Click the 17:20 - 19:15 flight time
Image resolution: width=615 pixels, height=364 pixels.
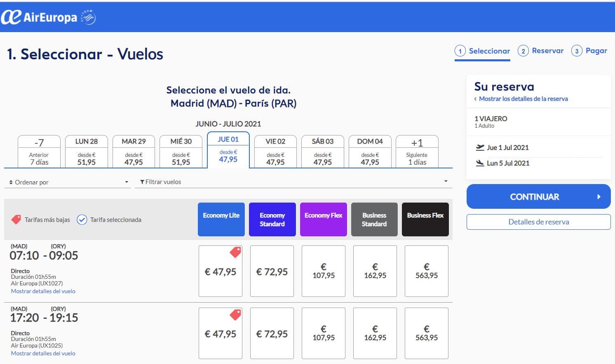[44, 318]
